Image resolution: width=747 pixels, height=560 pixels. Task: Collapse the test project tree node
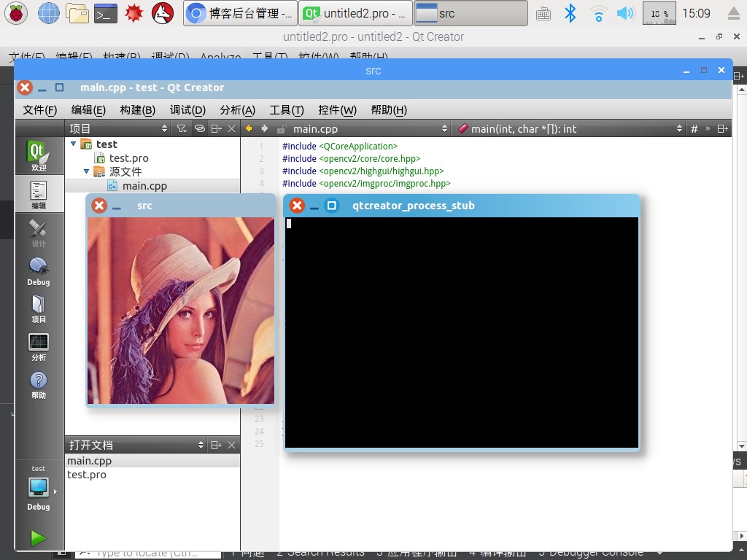tap(74, 144)
